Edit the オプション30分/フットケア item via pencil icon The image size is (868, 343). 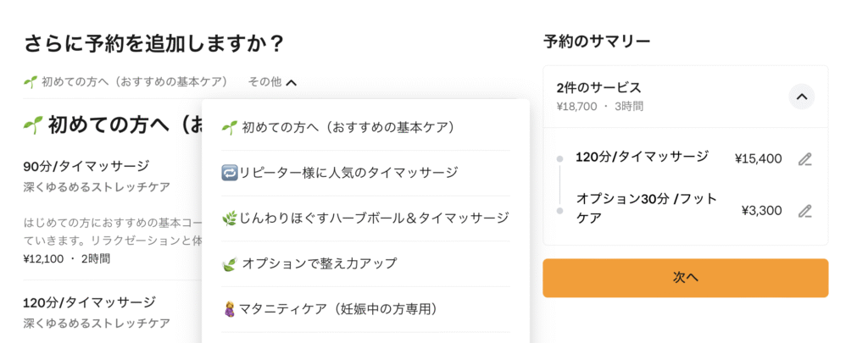805,211
